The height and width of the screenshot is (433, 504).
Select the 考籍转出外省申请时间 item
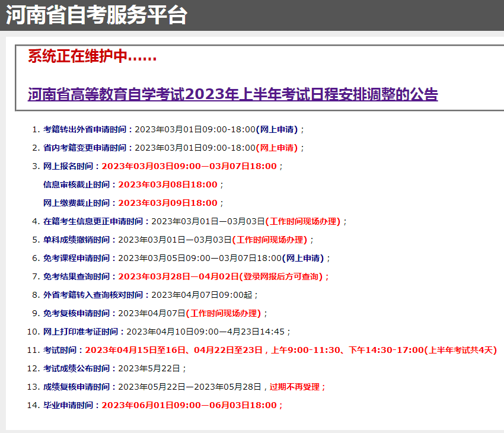(88, 129)
